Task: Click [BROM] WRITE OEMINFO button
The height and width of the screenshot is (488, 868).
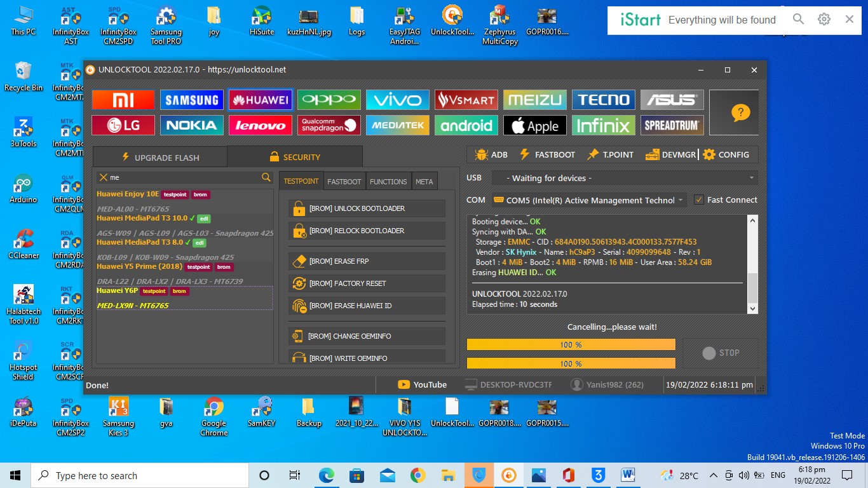Action: pyautogui.click(x=367, y=357)
